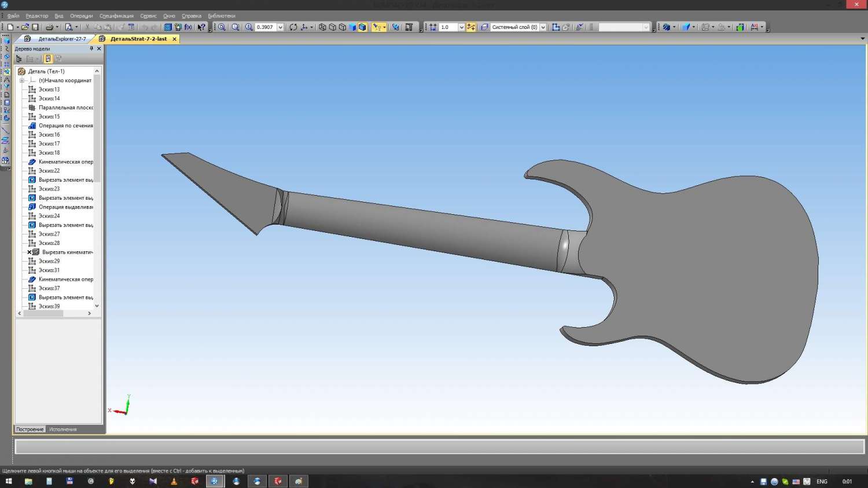
Task: Open the zoom scale 0.3907 dropdown
Action: click(x=280, y=27)
